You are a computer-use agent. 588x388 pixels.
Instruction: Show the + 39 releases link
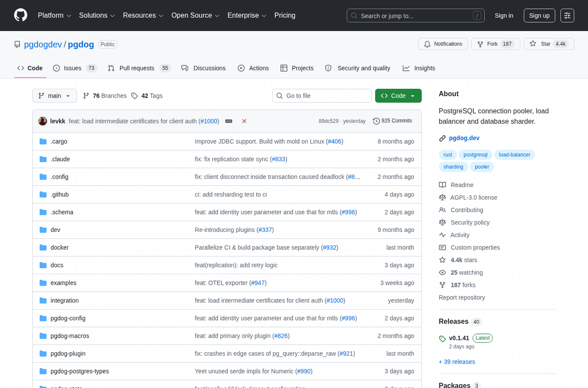click(x=457, y=362)
